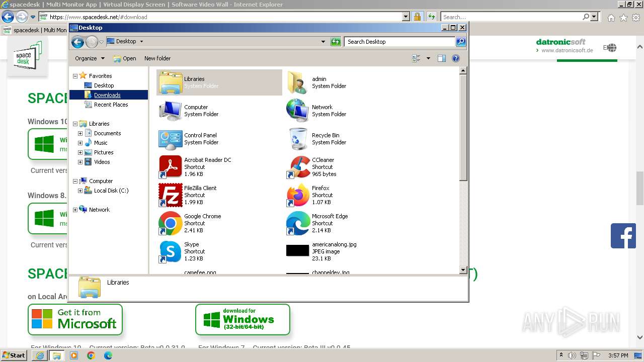Click the Explorer back arrow button
The width and height of the screenshot is (644, 362).
point(77,42)
